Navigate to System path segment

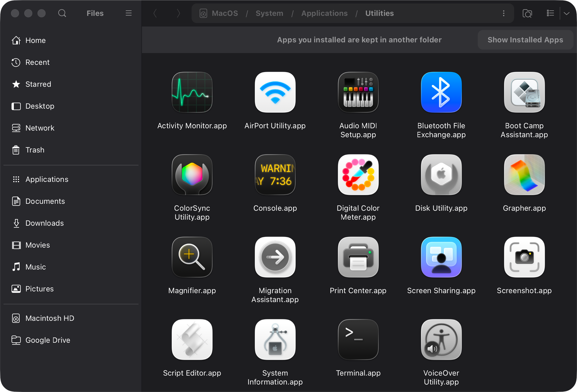[269, 13]
